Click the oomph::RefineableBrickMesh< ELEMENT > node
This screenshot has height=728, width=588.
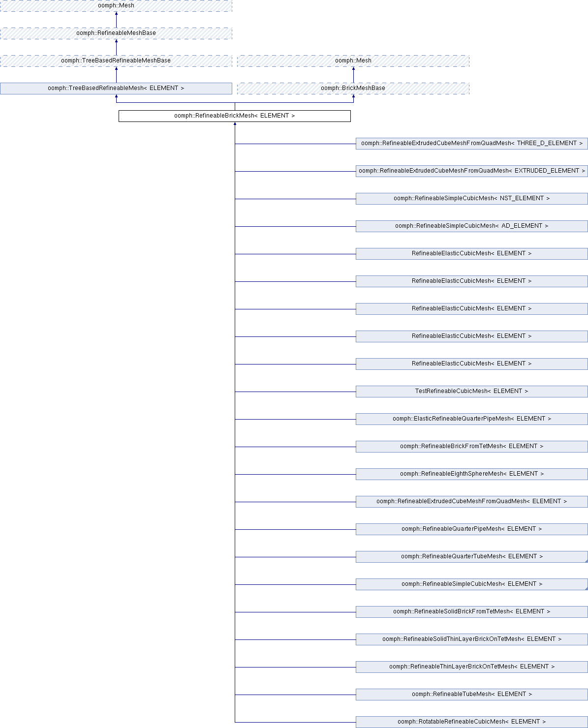[x=234, y=116]
